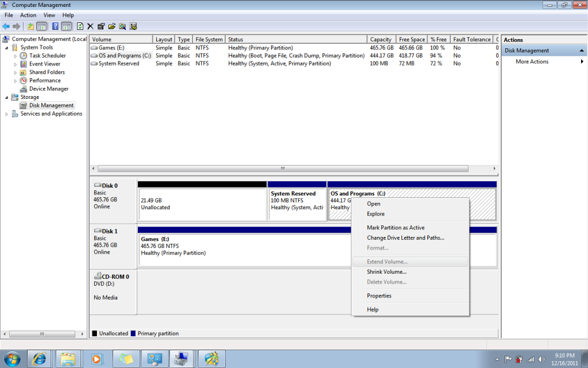Expand Services and Applications node arrow
Screen dimensions: 588x368
pyautogui.click(x=7, y=114)
